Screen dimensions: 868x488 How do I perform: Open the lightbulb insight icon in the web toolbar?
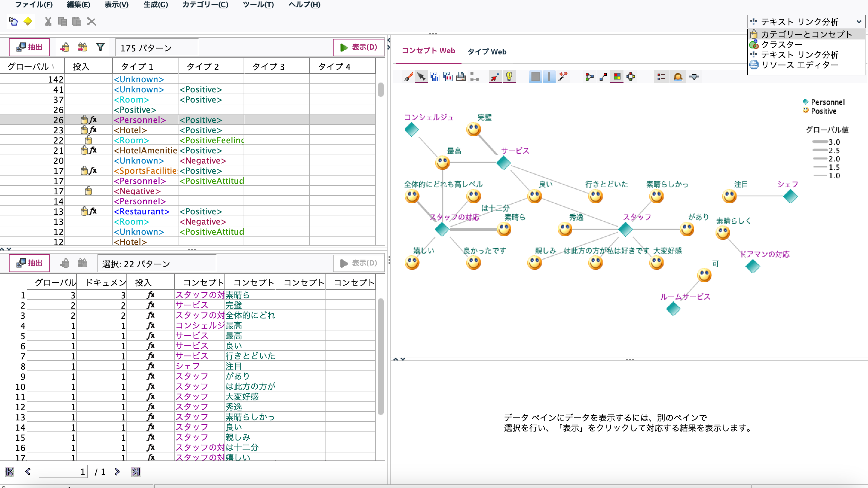(509, 77)
